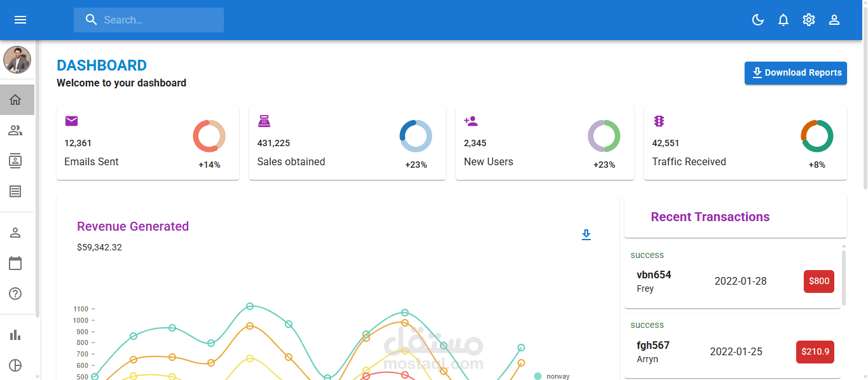This screenshot has height=380, width=868.
Task: Open notifications bell icon
Action: tap(783, 20)
